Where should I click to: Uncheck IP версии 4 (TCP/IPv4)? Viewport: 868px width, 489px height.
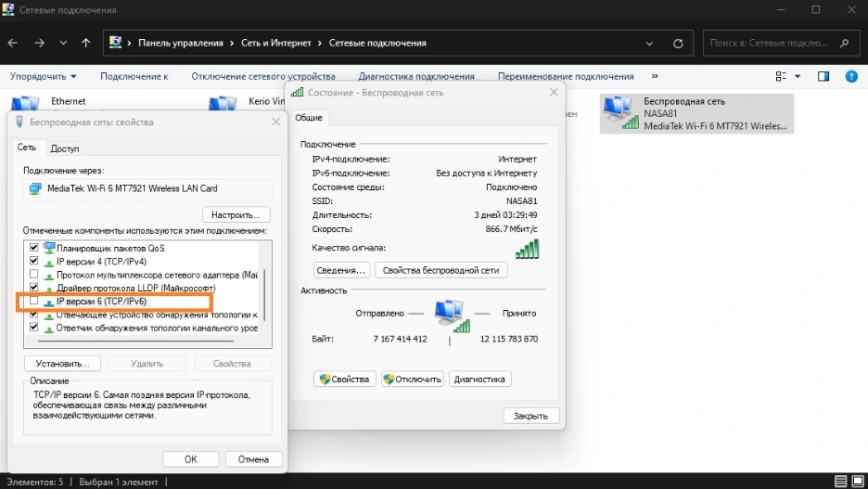tap(34, 262)
